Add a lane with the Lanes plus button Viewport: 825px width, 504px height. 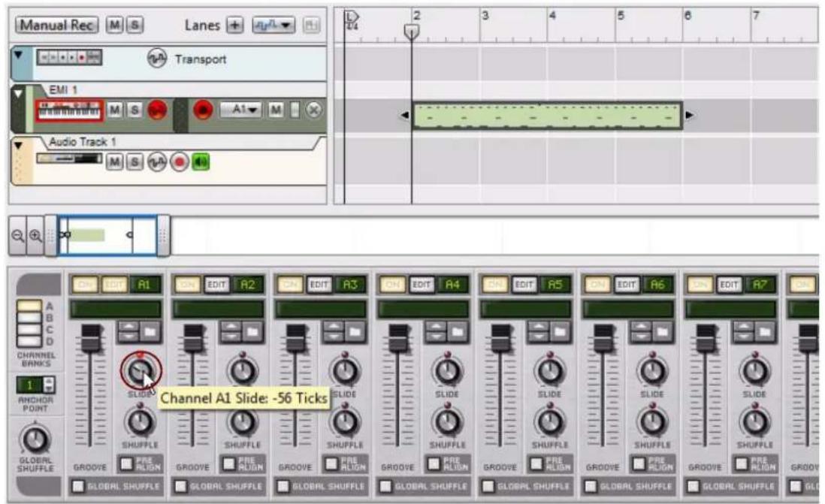[x=234, y=26]
